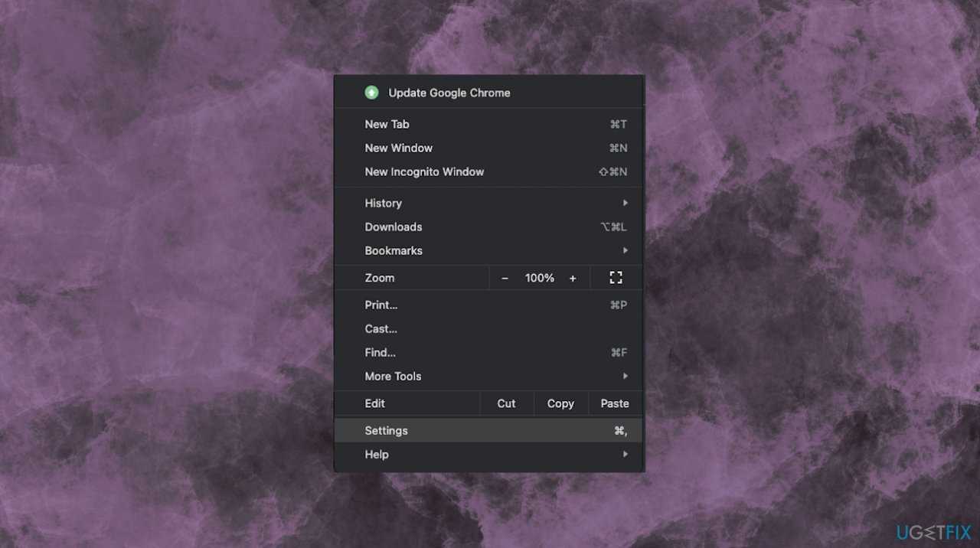Open the Downloads page
Screen dimensions: 980x548
[x=488, y=227]
